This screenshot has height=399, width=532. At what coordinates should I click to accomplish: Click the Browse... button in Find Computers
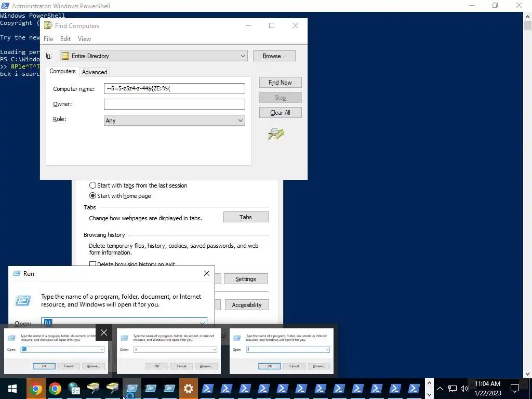point(274,56)
